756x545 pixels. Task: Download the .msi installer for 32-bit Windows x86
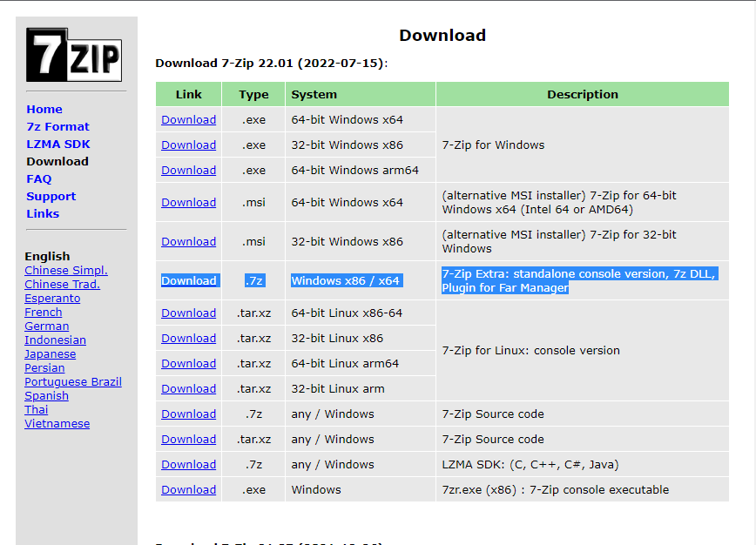click(x=188, y=241)
